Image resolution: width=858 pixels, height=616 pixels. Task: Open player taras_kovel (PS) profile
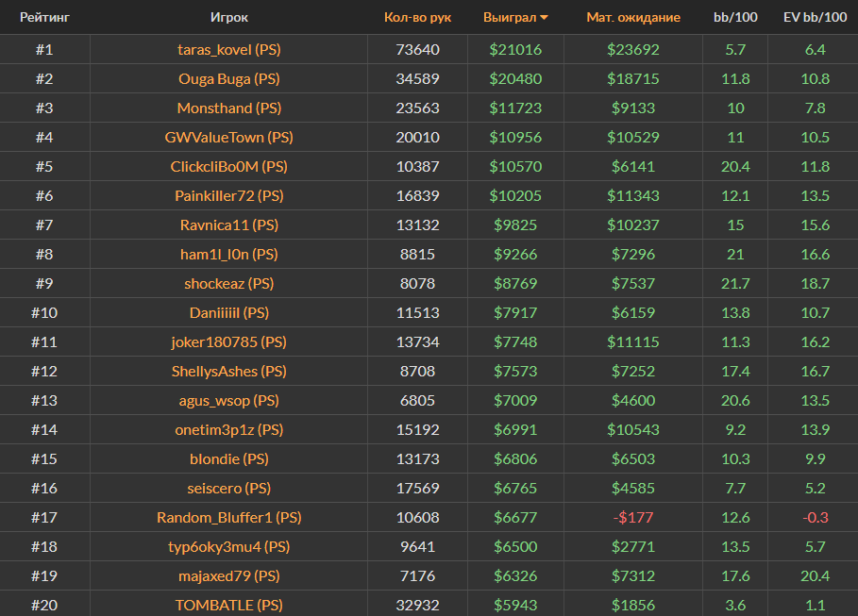coord(228,49)
